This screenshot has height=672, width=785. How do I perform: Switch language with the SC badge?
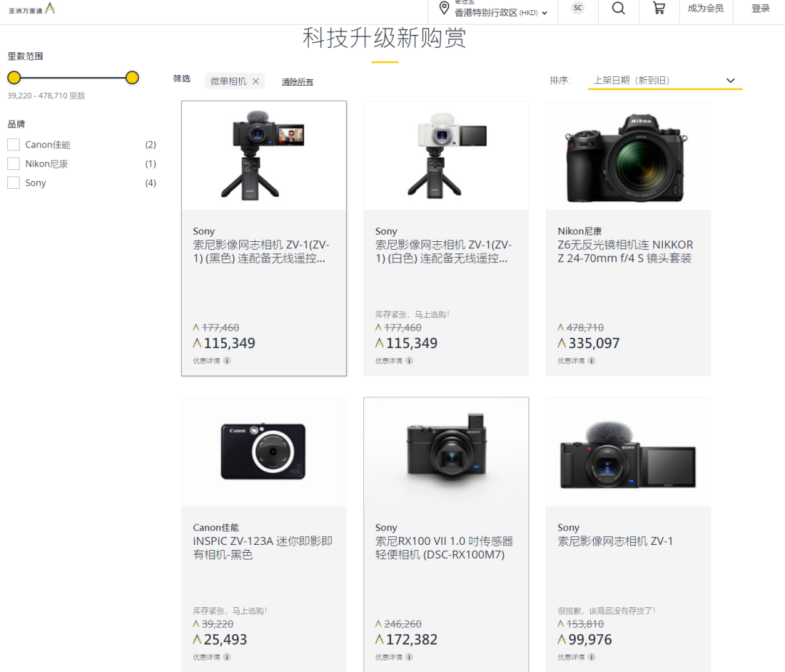click(578, 8)
